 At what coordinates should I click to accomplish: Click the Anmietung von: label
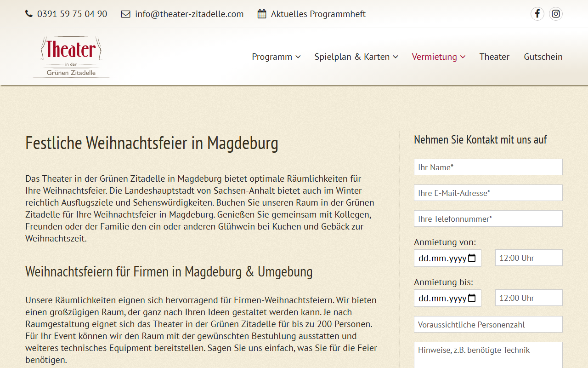tap(445, 242)
